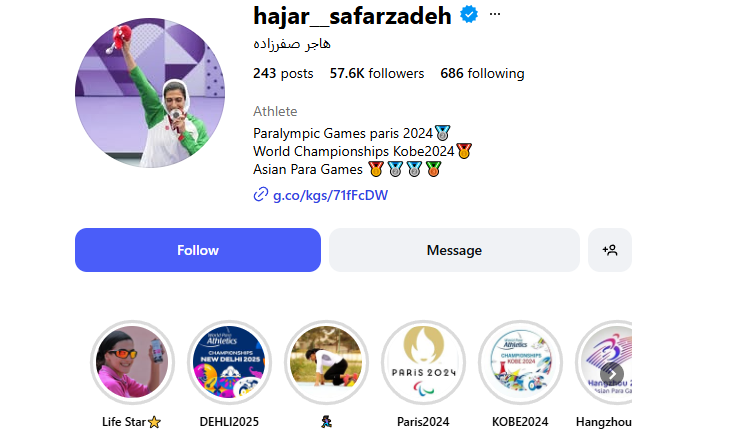Image resolution: width=730 pixels, height=434 pixels.
Task: Open the Paris2024 highlight logo
Action: tap(423, 362)
